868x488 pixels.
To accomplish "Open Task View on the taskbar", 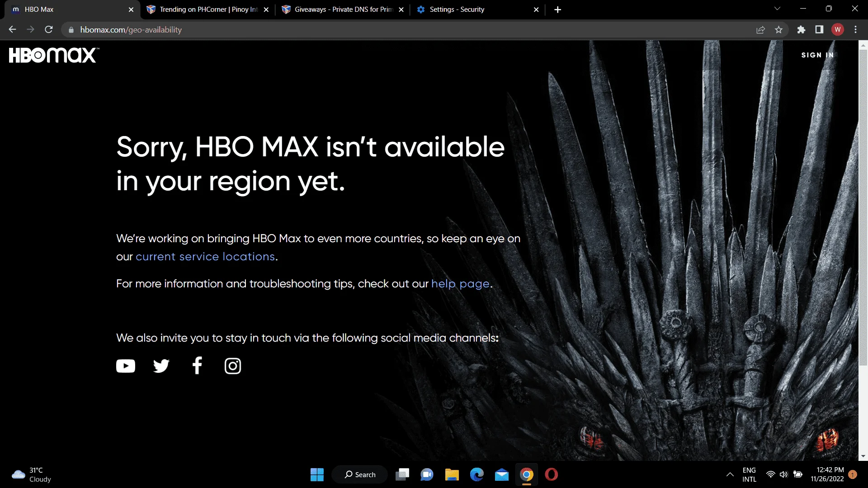I will [x=402, y=474].
